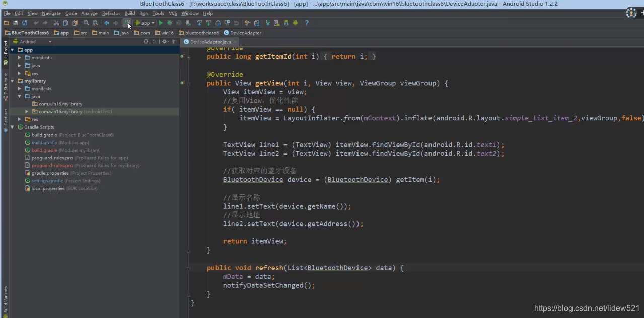
Task: Click the Redo arrow icon
Action: click(x=45, y=23)
